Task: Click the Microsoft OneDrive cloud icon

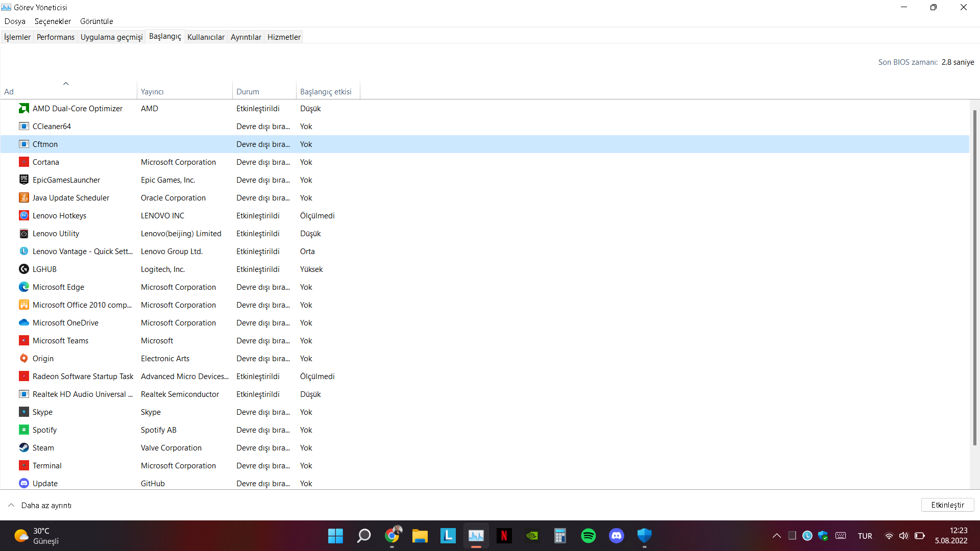Action: [24, 322]
